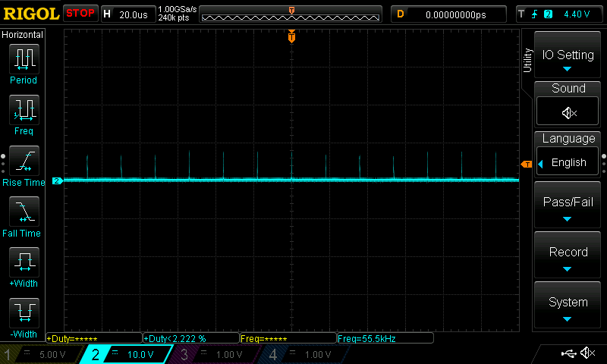Click the yellow Freq measurement result

coord(288,338)
